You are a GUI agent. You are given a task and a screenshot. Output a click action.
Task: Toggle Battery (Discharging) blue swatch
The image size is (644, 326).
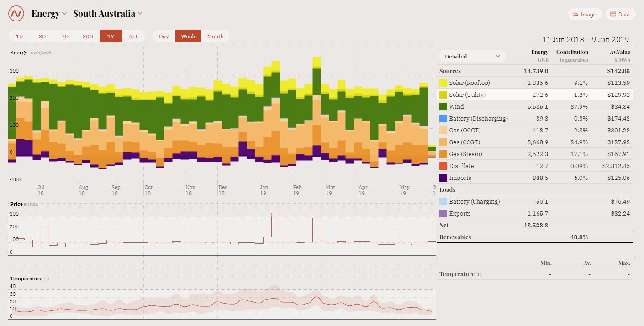point(443,119)
